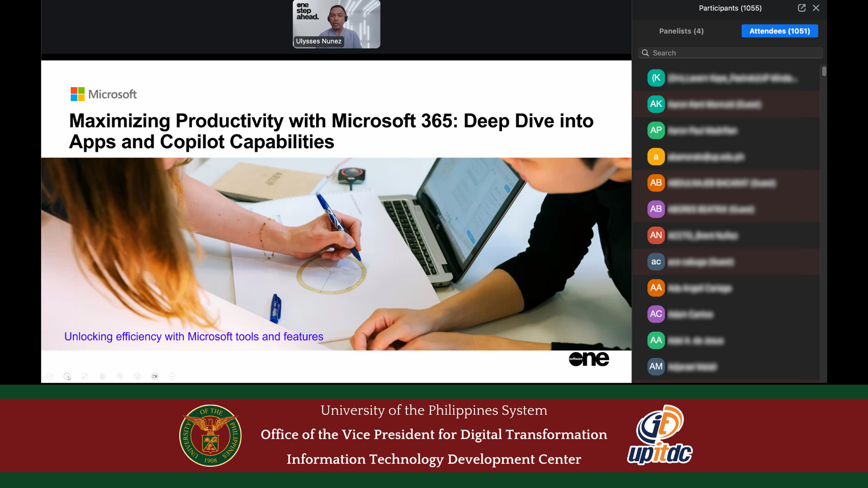Click the search magnifier icon in Participants
Screen dimensions: 868x488
(645, 53)
